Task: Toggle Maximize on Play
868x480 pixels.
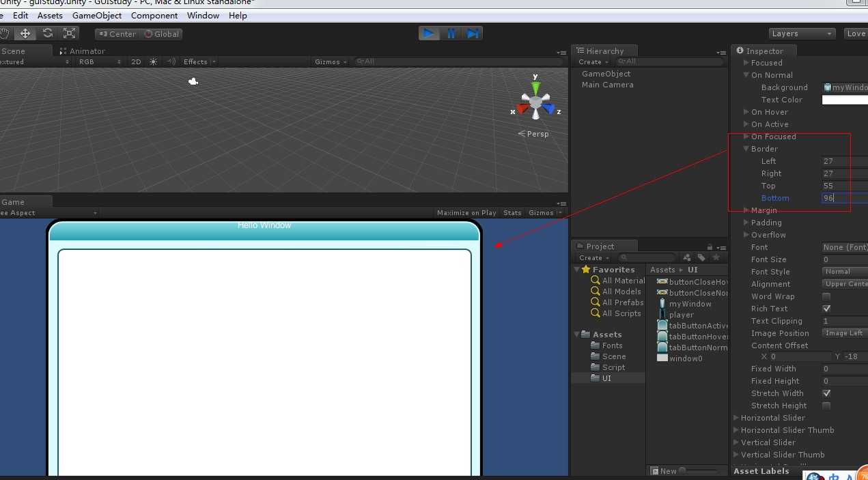Action: coord(466,212)
